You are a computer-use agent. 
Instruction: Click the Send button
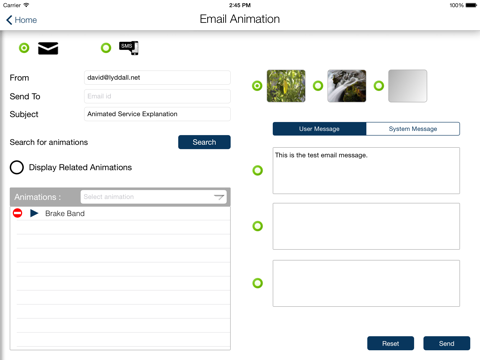447,343
